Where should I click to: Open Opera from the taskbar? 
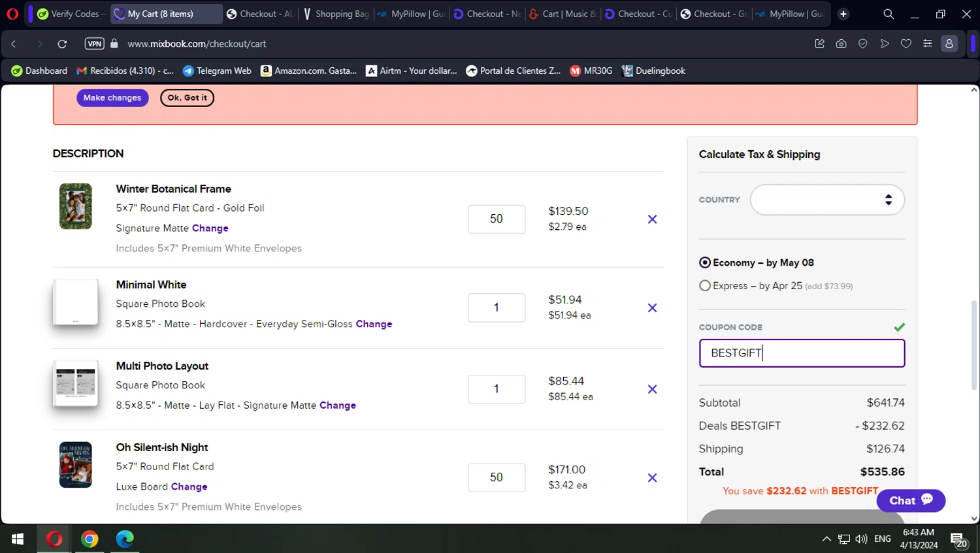(x=54, y=539)
